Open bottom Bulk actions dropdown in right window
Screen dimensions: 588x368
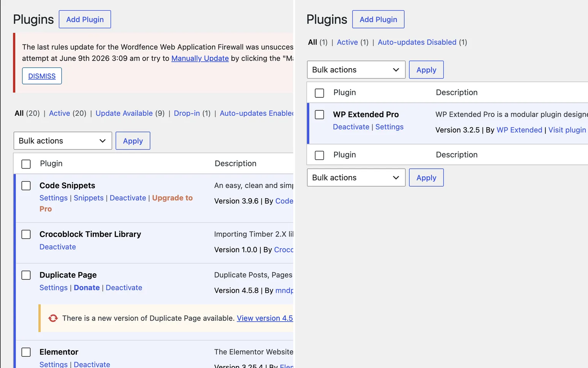[x=356, y=177]
